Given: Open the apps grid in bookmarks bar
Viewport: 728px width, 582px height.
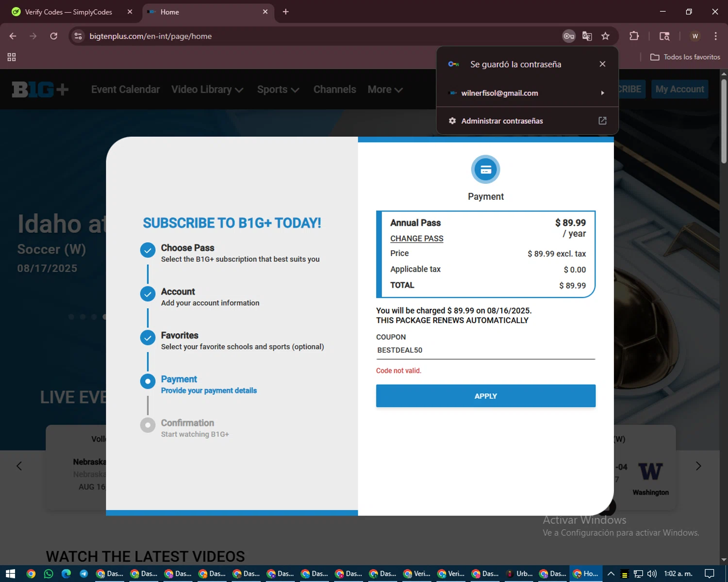Looking at the screenshot, I should (x=12, y=57).
